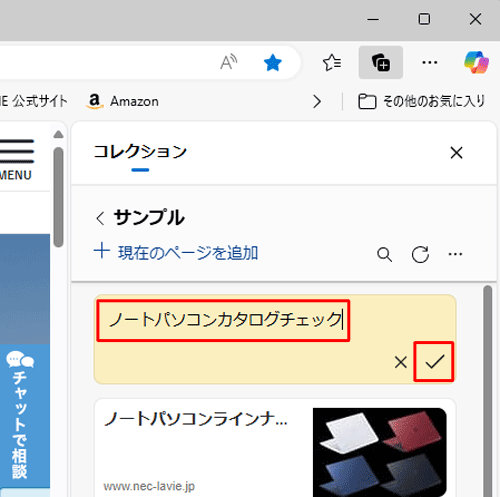Image resolution: width=500 pixels, height=497 pixels.
Task: Open the ノートパソコンラインナ... collection card
Action: (x=275, y=448)
